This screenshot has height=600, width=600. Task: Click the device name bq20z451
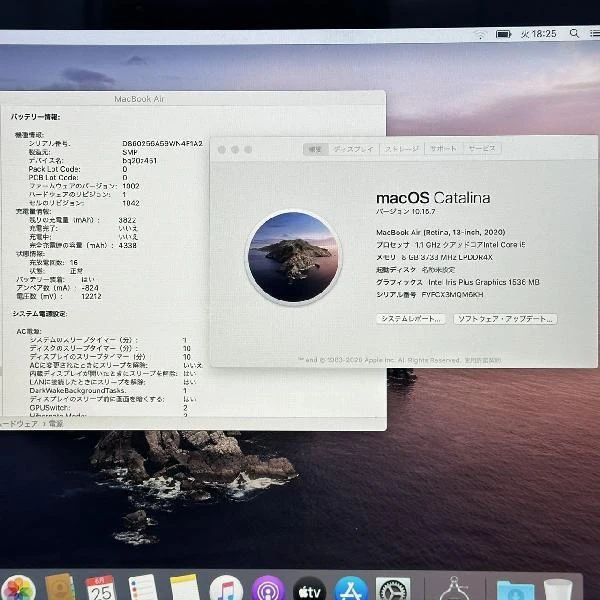(139, 161)
